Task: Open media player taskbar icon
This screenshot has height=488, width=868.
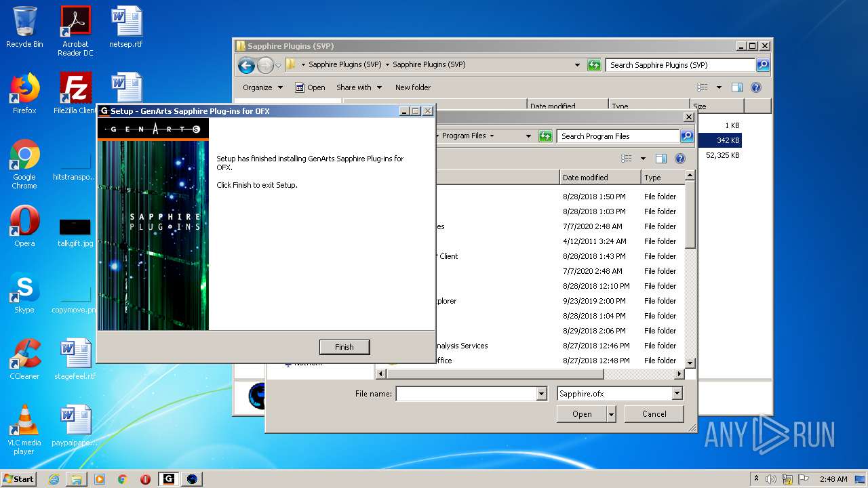Action: pyautogui.click(x=100, y=479)
